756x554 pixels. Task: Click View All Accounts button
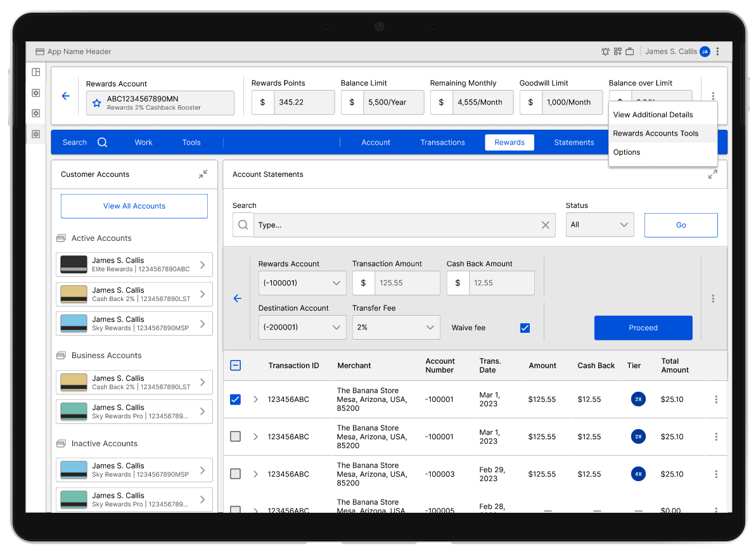click(134, 206)
